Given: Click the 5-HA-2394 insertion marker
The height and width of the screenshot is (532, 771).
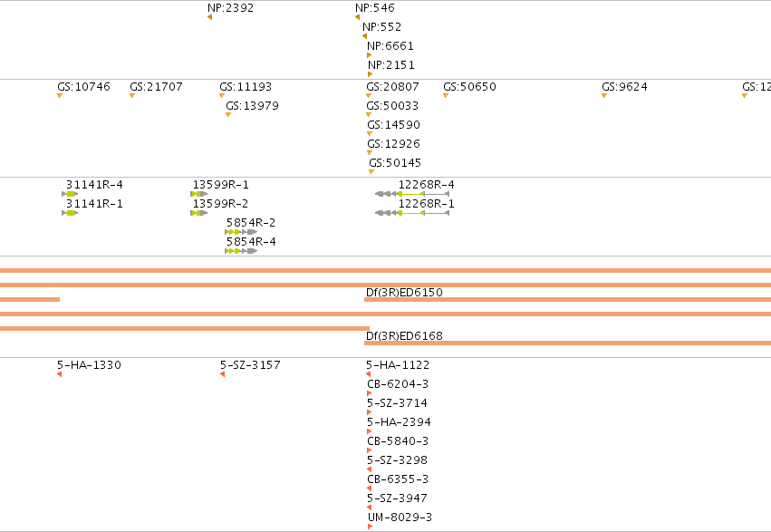Looking at the screenshot, I should tap(370, 431).
